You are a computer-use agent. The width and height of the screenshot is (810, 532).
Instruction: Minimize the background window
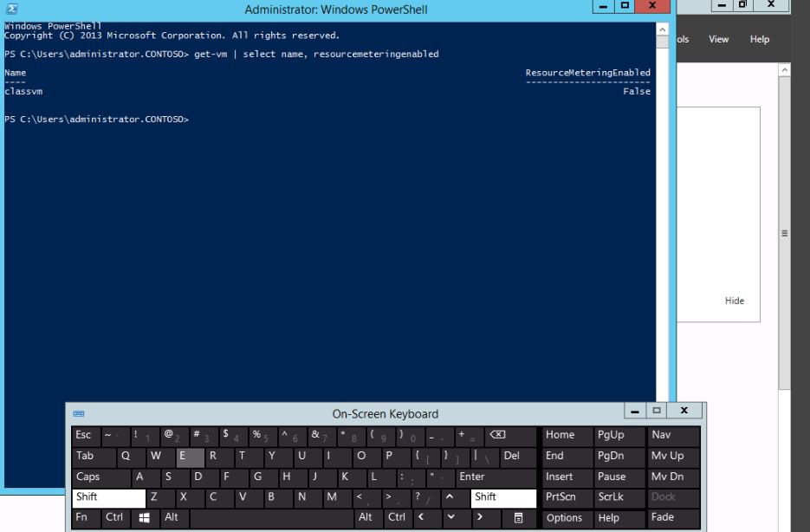coord(722,4)
